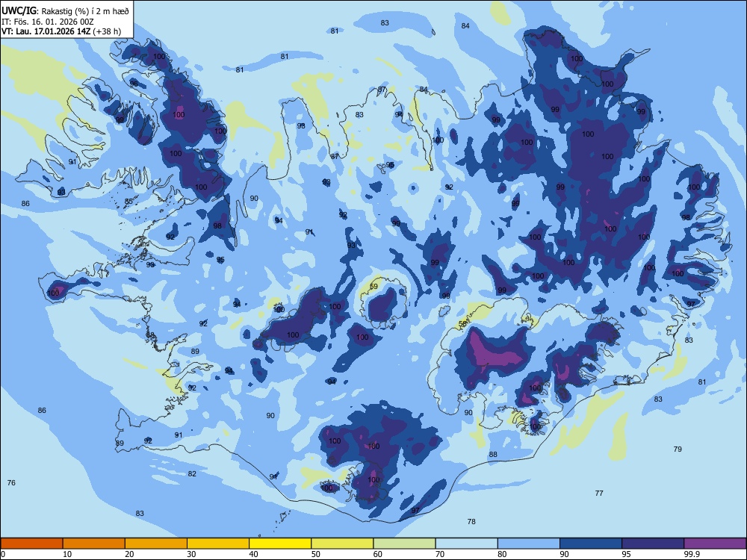Select the legend tick label '70'
This screenshot has height=560, width=747.
440,554
